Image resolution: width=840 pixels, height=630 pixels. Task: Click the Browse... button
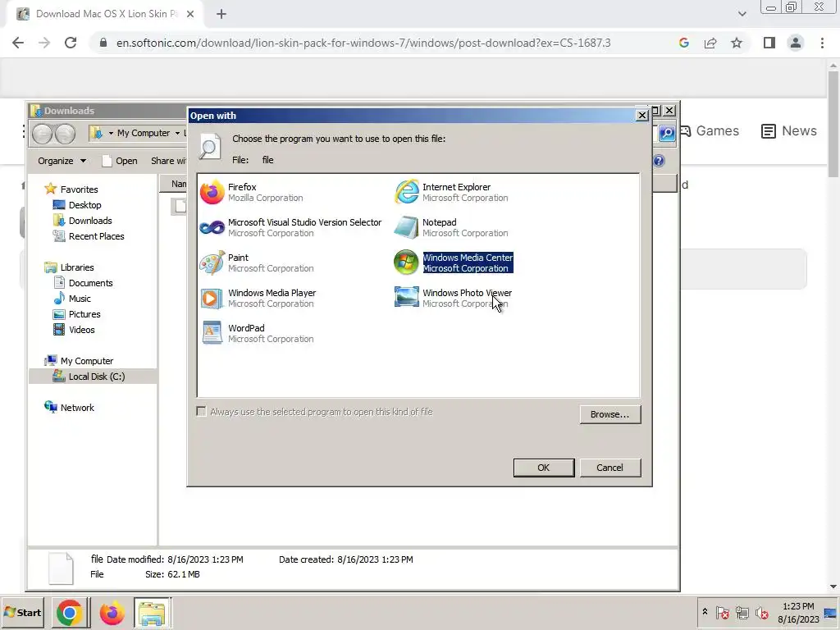tap(609, 414)
